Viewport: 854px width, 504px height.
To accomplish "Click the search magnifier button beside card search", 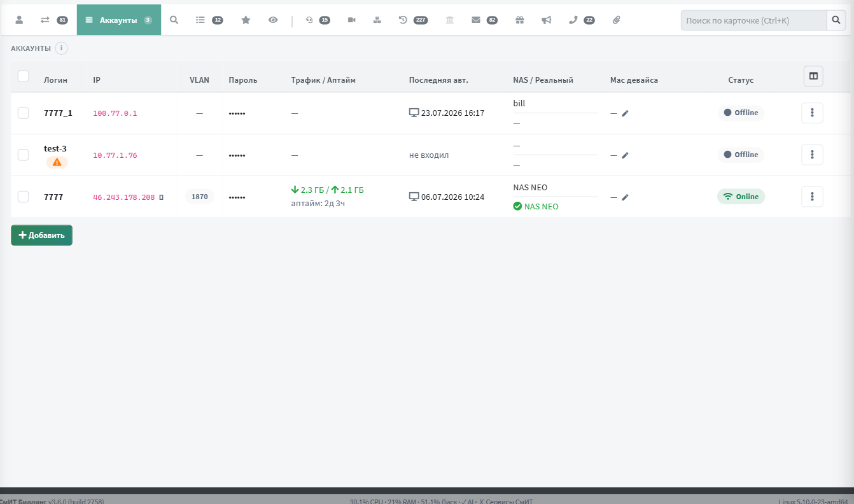I will coord(836,20).
